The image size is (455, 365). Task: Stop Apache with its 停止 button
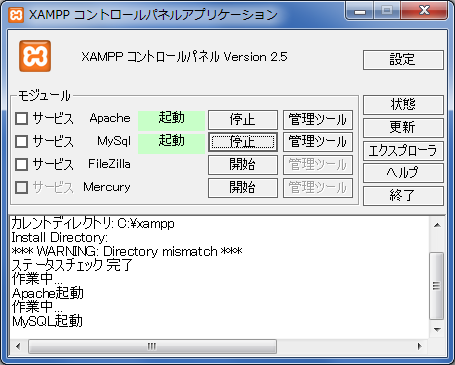point(243,120)
